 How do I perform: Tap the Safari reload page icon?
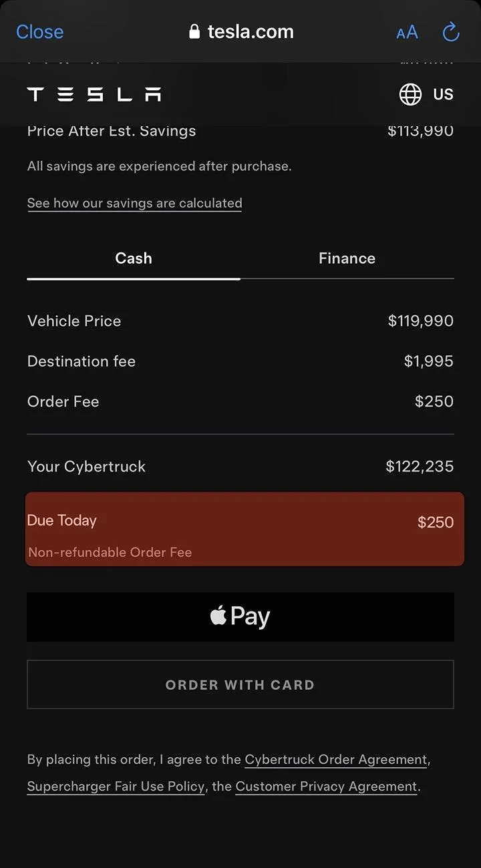[x=451, y=31]
